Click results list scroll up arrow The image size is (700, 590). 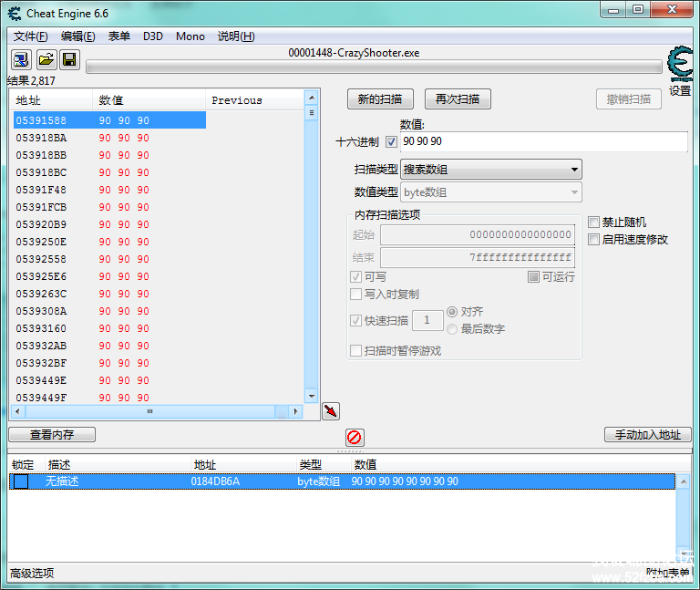[312, 98]
